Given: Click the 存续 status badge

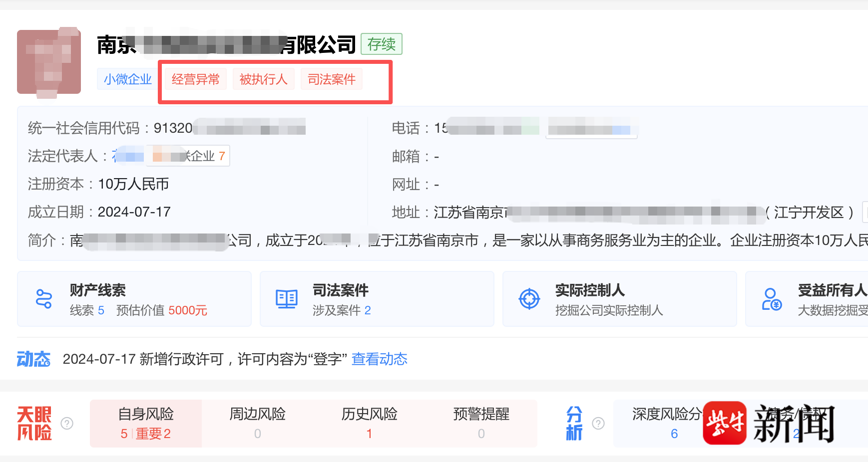Looking at the screenshot, I should click(381, 44).
